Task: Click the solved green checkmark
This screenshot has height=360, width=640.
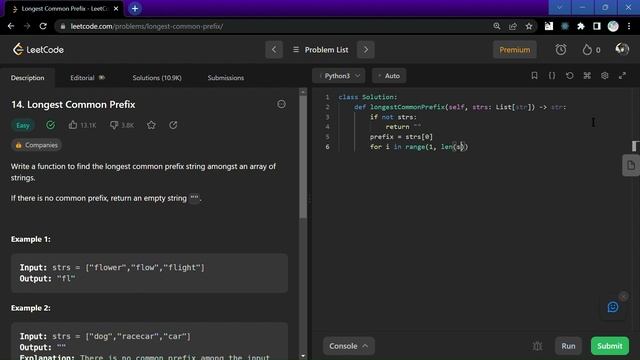Action: pos(50,125)
